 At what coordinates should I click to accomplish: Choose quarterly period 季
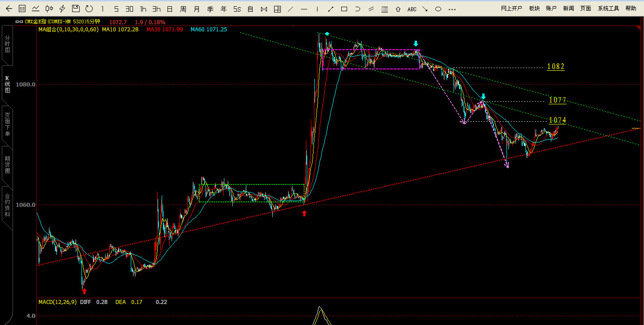[210, 9]
